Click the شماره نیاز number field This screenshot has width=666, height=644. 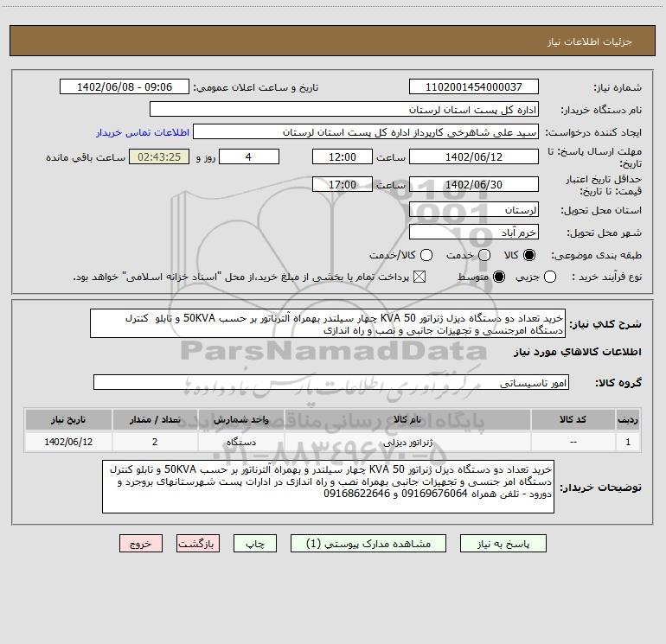tap(474, 86)
